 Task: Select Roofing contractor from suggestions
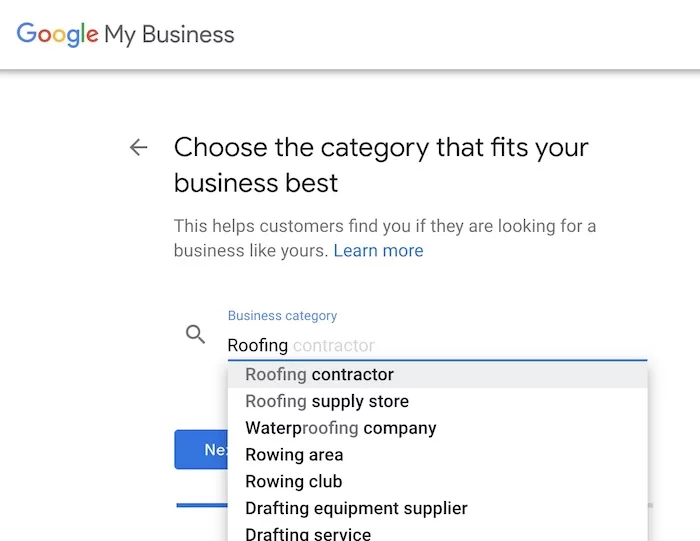tap(437, 375)
